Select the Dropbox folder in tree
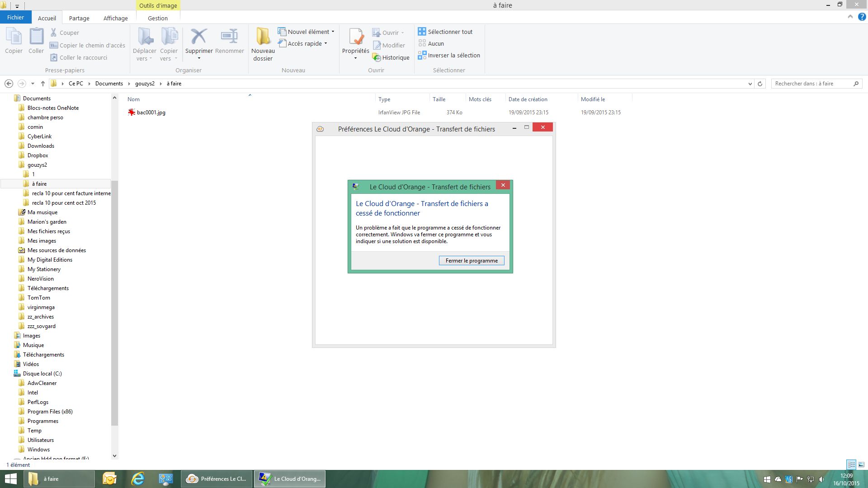The height and width of the screenshot is (488, 868). [38, 155]
